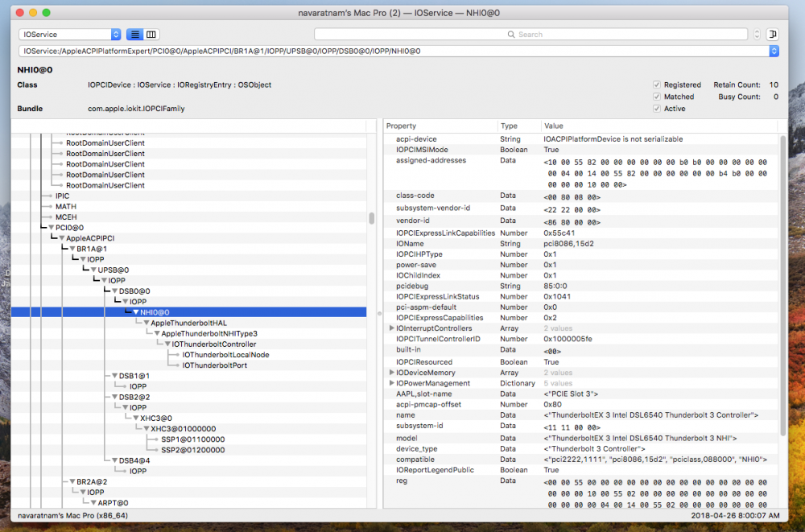The height and width of the screenshot is (532, 805).
Task: Collapse the XHC3@01000000 node
Action: [147, 429]
